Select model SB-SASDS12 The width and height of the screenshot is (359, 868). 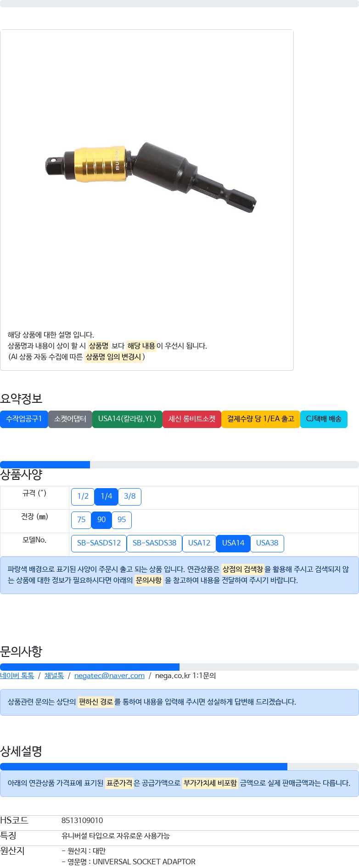coord(99,543)
